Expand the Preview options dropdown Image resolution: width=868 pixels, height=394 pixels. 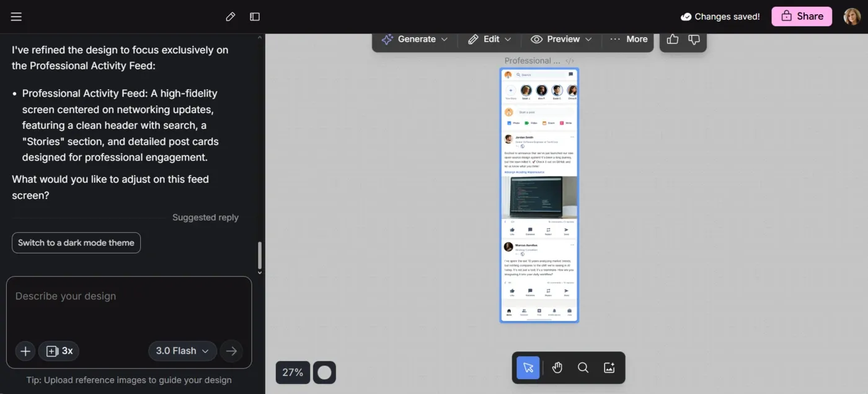[x=560, y=38]
